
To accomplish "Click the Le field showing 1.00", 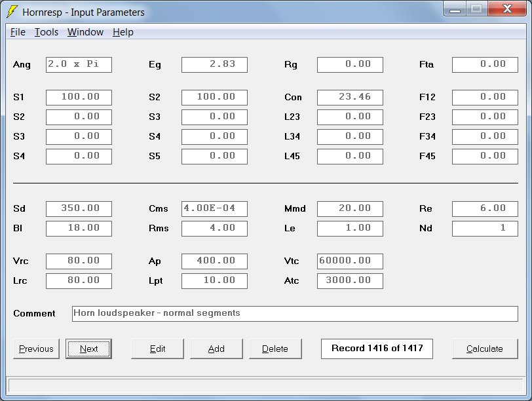I will pyautogui.click(x=350, y=229).
